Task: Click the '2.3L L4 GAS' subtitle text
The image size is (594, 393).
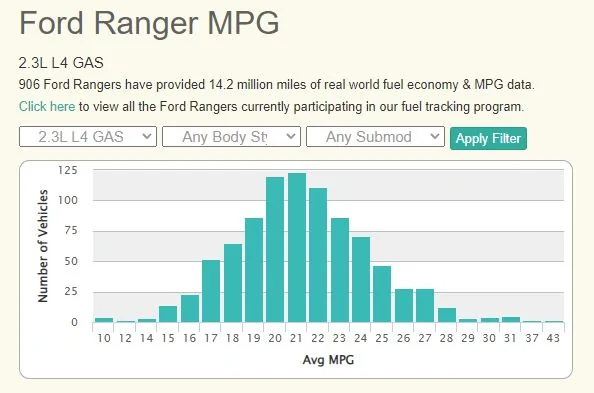Action: (x=61, y=63)
